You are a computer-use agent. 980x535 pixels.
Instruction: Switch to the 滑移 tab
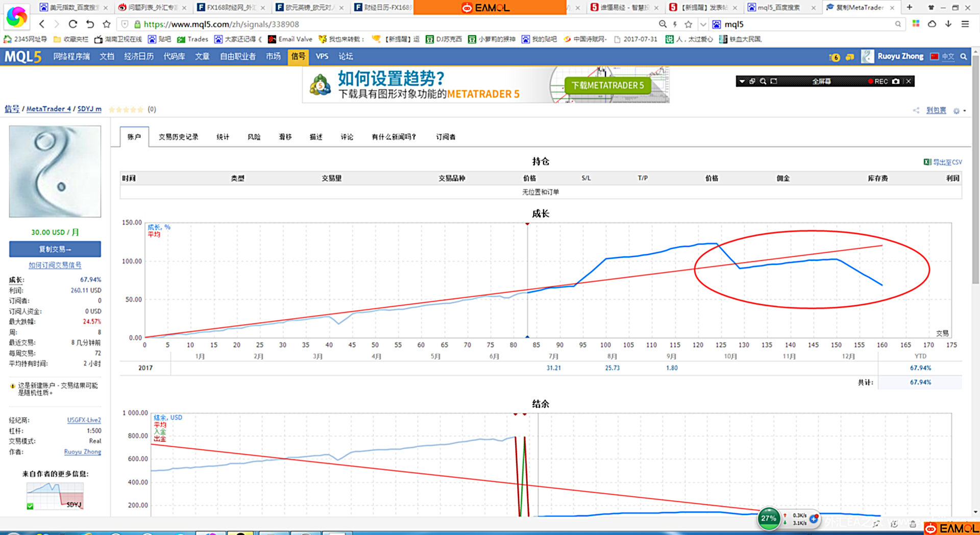coord(285,137)
